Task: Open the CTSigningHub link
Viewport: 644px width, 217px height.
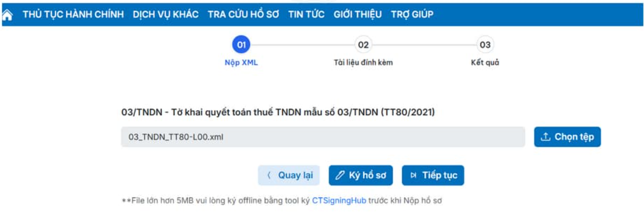Action: point(339,200)
